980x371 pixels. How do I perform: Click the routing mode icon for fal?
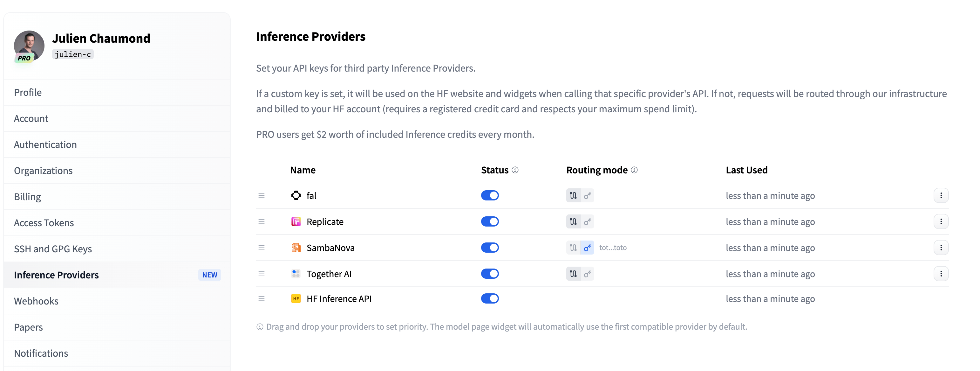pos(573,195)
